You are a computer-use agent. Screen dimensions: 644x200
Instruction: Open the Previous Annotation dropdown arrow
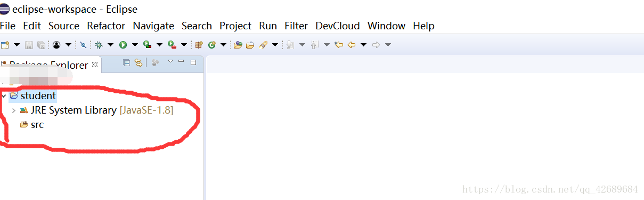point(327,45)
